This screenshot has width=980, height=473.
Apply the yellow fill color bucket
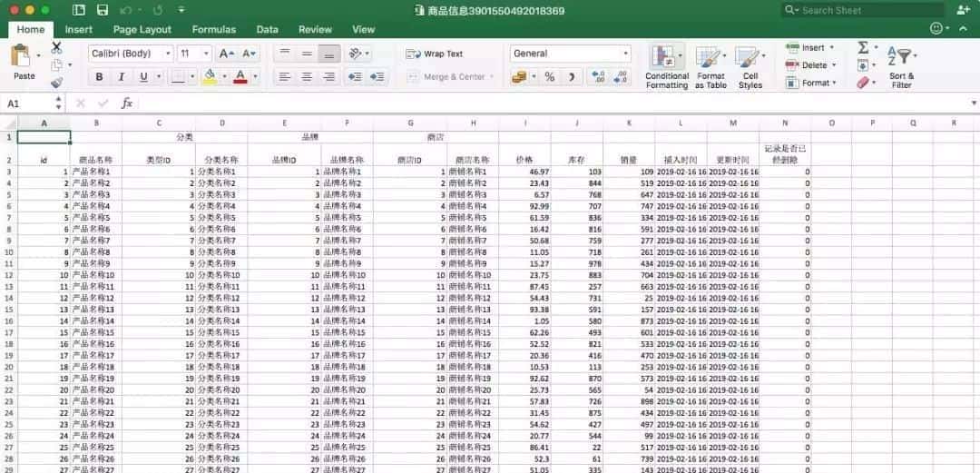point(210,77)
